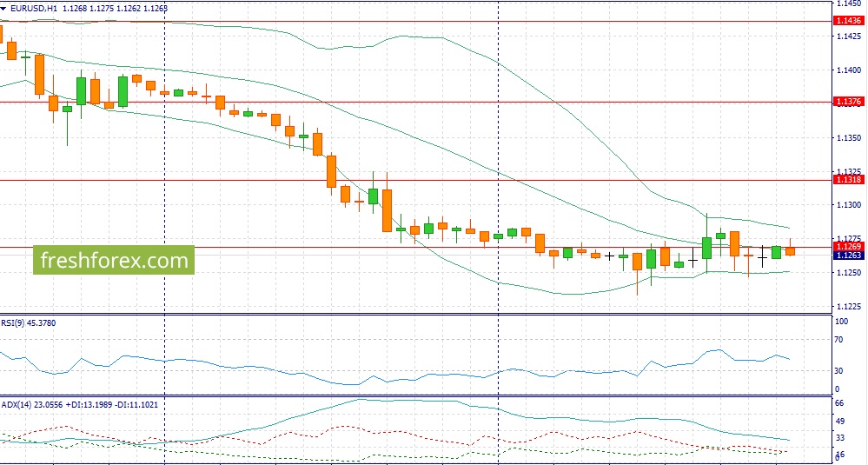
Task: Select the 1.1318 red price label
Action: pyautogui.click(x=847, y=179)
